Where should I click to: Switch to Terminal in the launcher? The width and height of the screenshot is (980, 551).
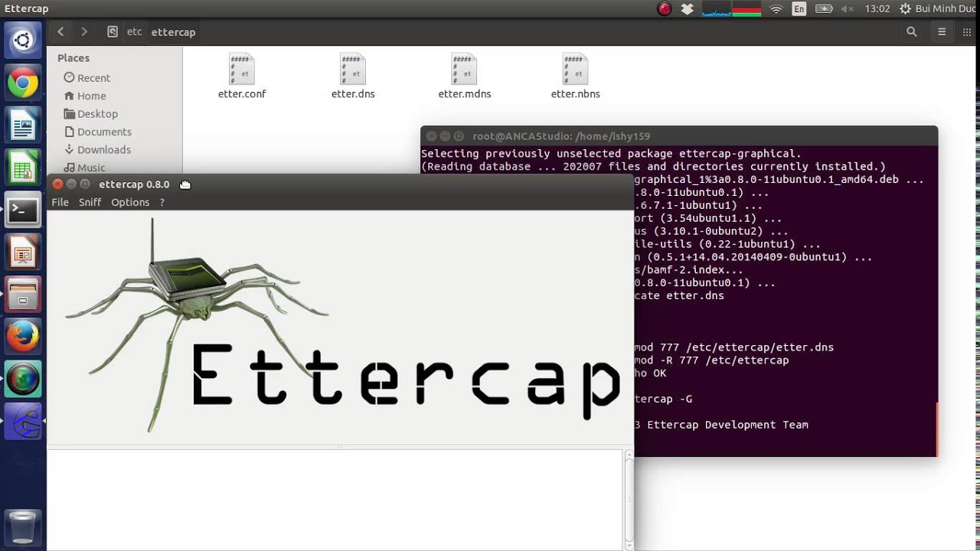pyautogui.click(x=23, y=210)
